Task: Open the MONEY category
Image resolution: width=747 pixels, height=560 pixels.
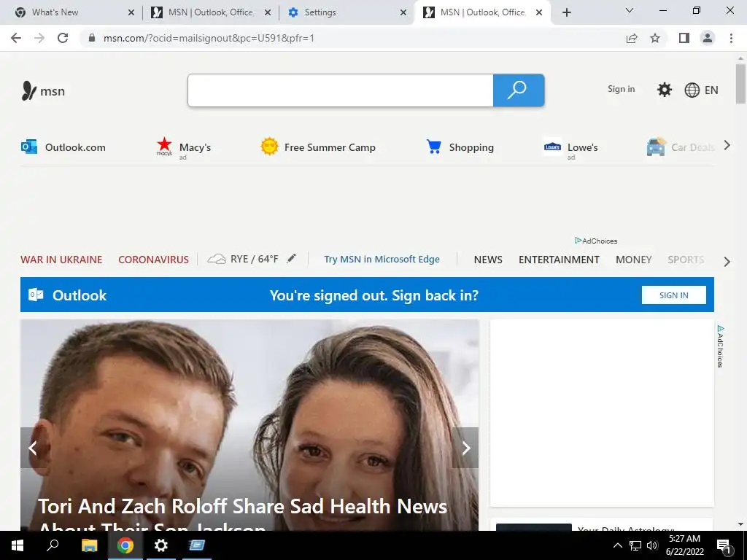Action: pyautogui.click(x=634, y=260)
